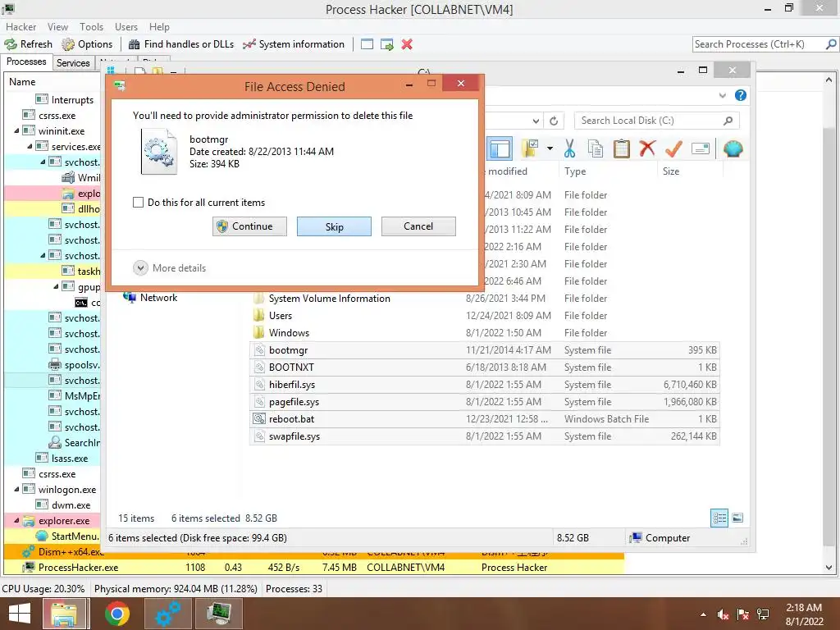Open the Hacker menu
Screen dimensions: 840x630
click(21, 27)
